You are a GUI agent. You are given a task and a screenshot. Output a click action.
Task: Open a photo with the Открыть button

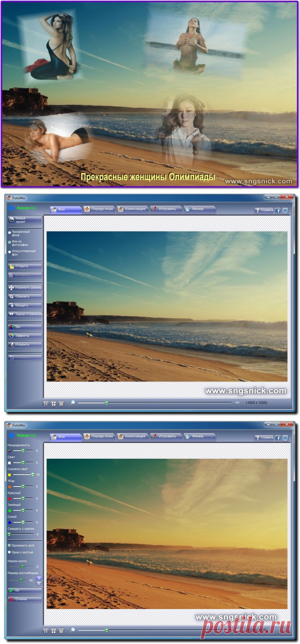[25, 266]
